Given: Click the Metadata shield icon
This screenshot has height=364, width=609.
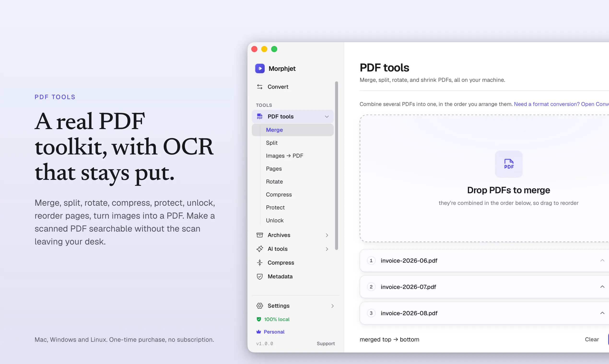Looking at the screenshot, I should click(x=260, y=276).
